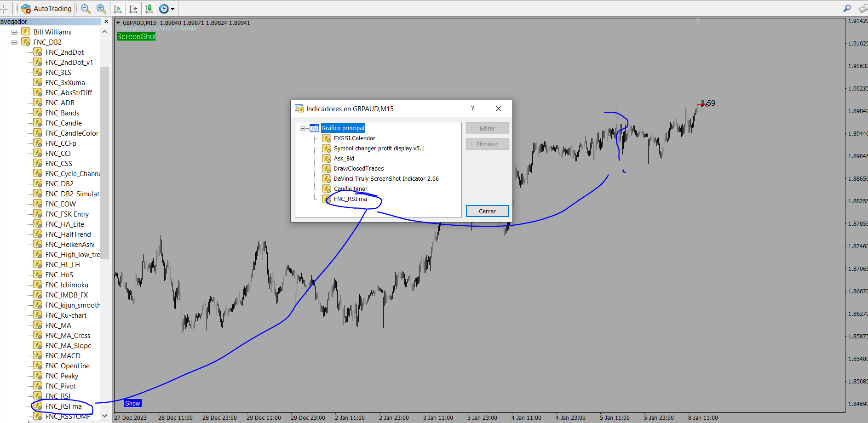
Task: Click the FNC_Peaky indicator icon
Action: pyautogui.click(x=38, y=376)
